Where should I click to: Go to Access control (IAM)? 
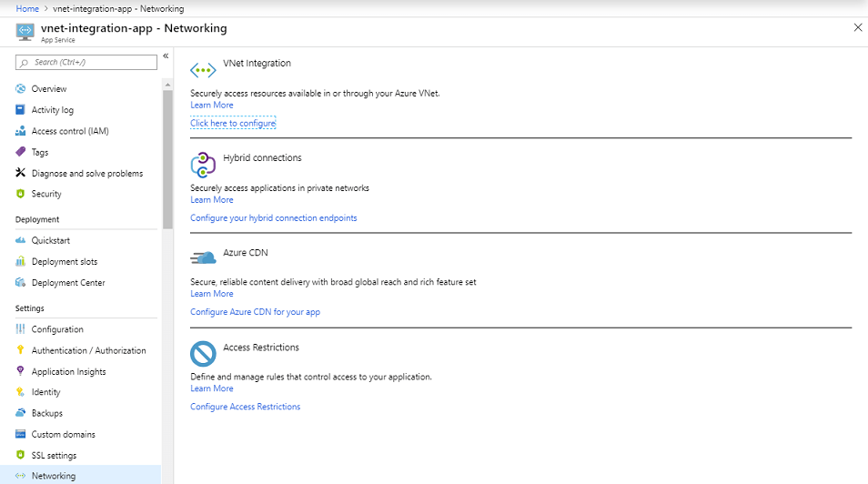[x=70, y=131]
